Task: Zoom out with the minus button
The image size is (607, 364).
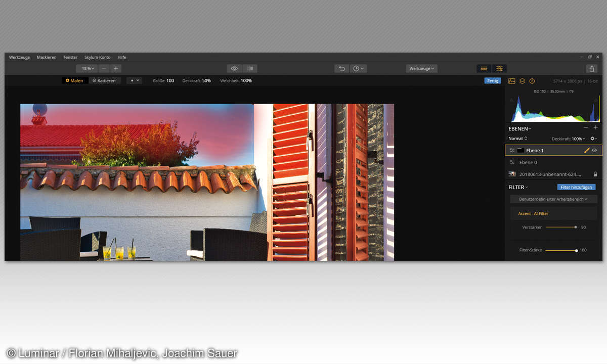Action: pyautogui.click(x=104, y=68)
